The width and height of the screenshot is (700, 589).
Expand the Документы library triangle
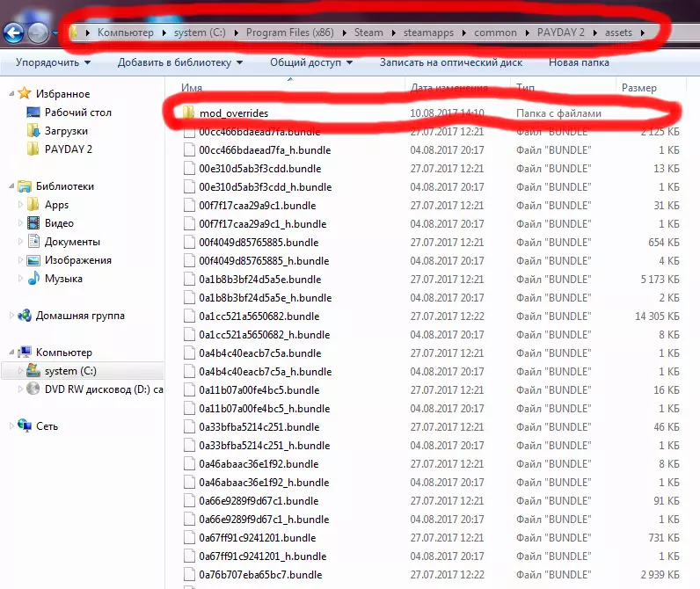click(x=20, y=242)
